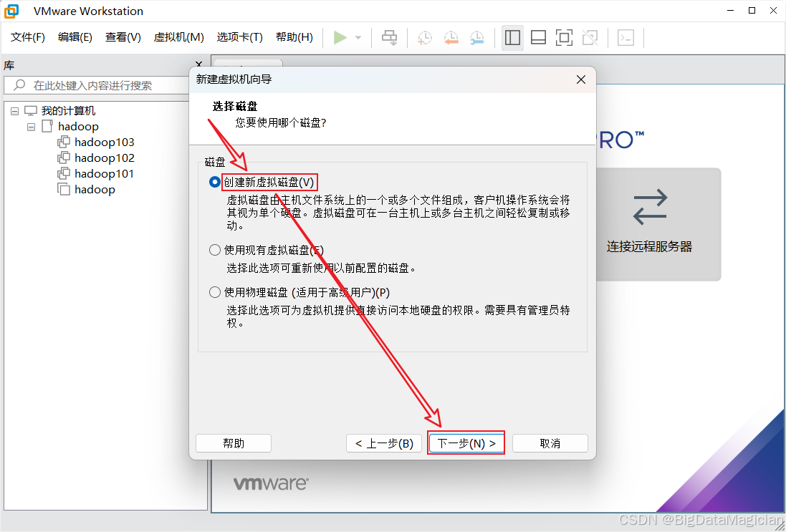Click the green Power On play icon
Viewport: 786px width, 532px height.
coord(340,37)
